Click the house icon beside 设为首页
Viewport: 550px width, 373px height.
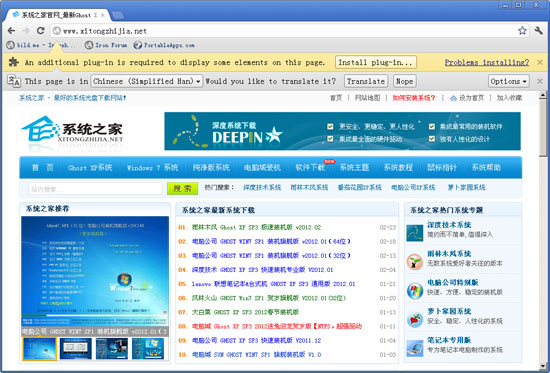pos(453,98)
